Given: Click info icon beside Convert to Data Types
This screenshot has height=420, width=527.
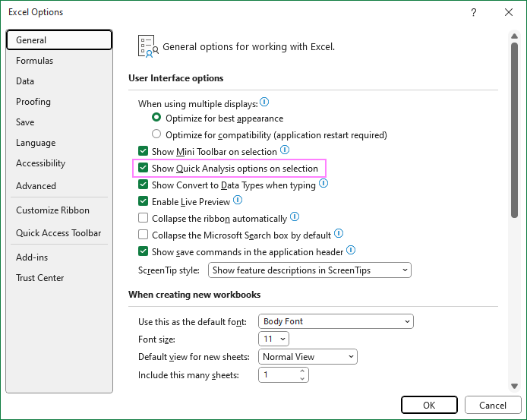Looking at the screenshot, I should tap(323, 183).
